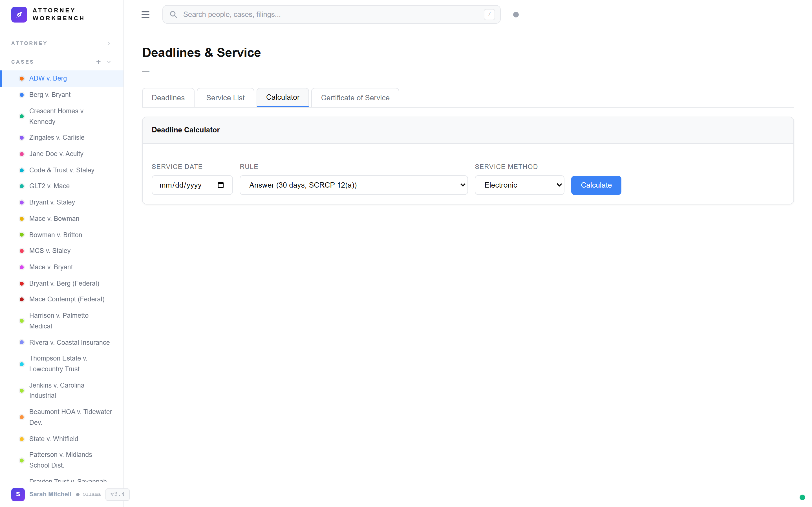Click the search magnifier icon

pyautogui.click(x=174, y=14)
